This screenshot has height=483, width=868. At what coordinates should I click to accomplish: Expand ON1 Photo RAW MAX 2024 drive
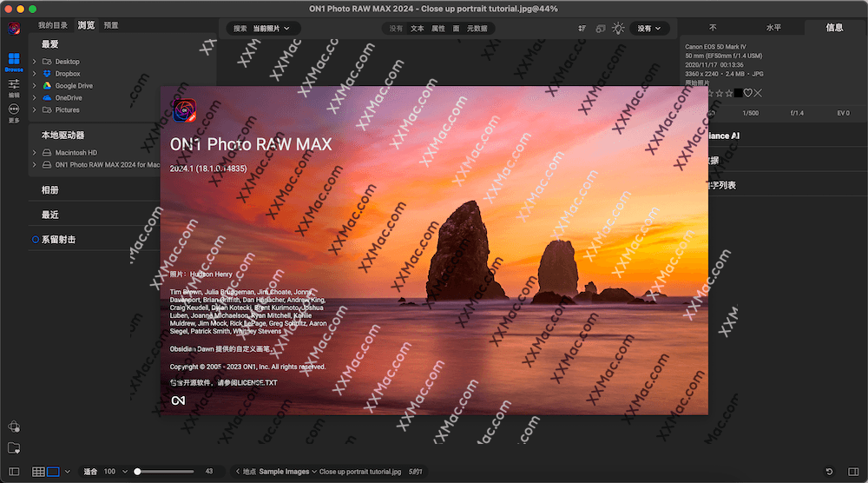point(35,165)
